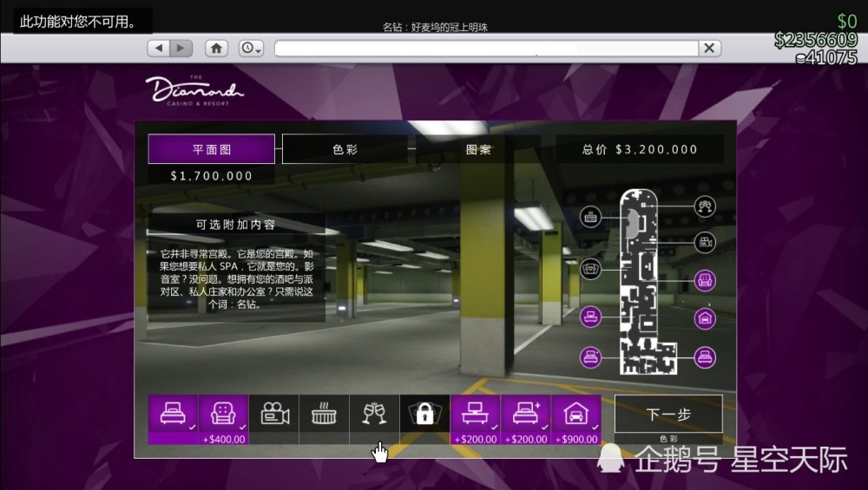Click the purple garage icon beside floor plan
Image resolution: width=868 pixels, height=490 pixels.
[x=705, y=318]
